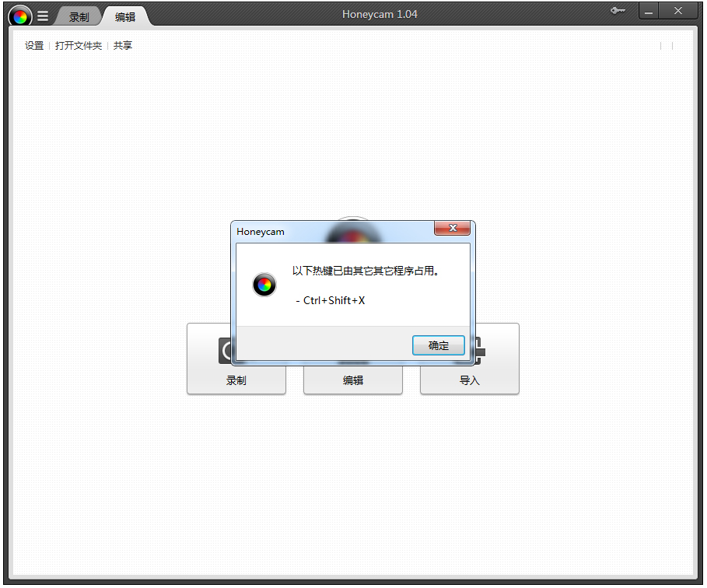This screenshot has width=707, height=588.
Task: Switch to the 录制 tab
Action: coord(79,17)
